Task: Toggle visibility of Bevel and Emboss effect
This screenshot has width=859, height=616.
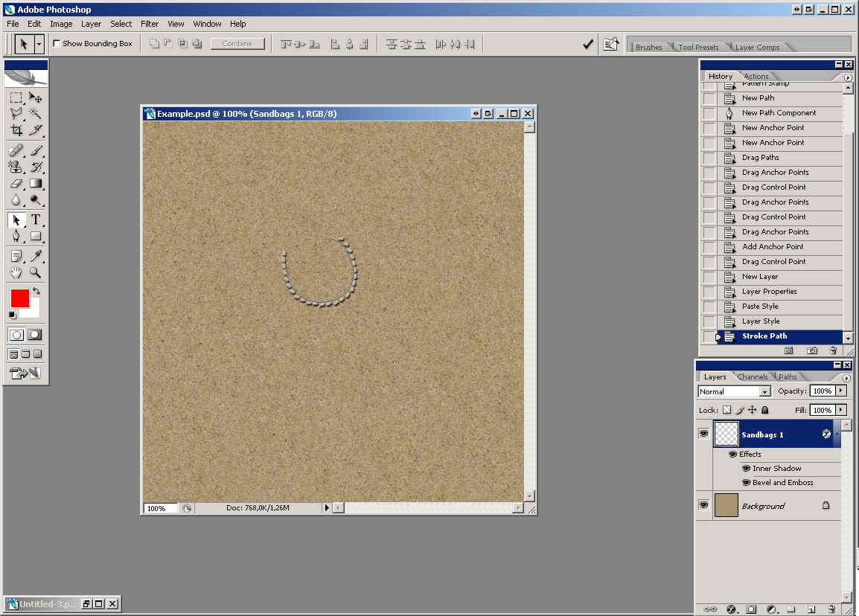Action: coord(746,483)
